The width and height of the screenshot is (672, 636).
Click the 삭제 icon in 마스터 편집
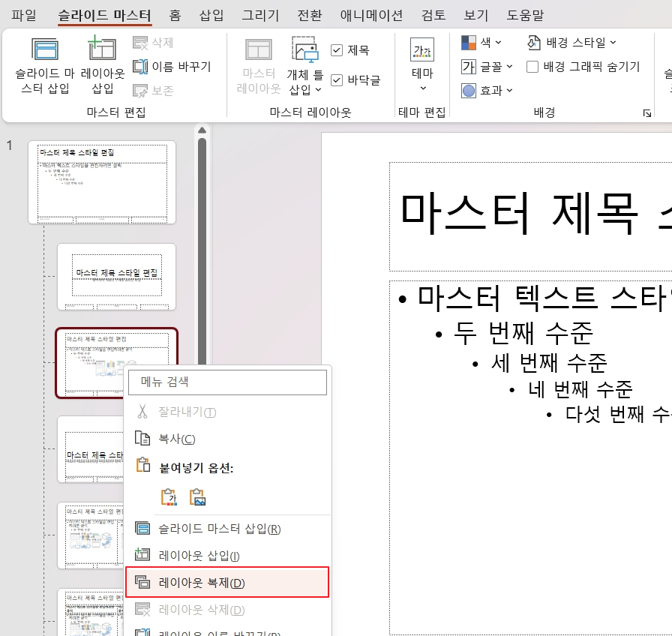point(140,43)
